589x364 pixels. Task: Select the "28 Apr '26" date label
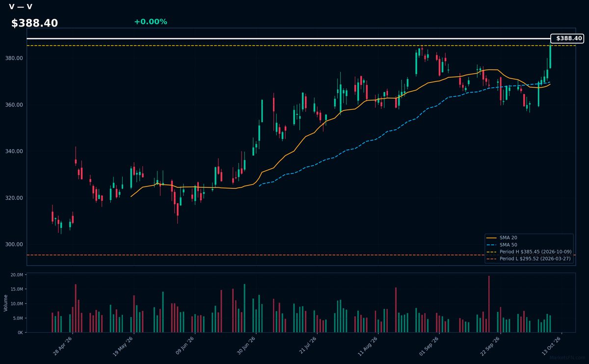coord(64,345)
